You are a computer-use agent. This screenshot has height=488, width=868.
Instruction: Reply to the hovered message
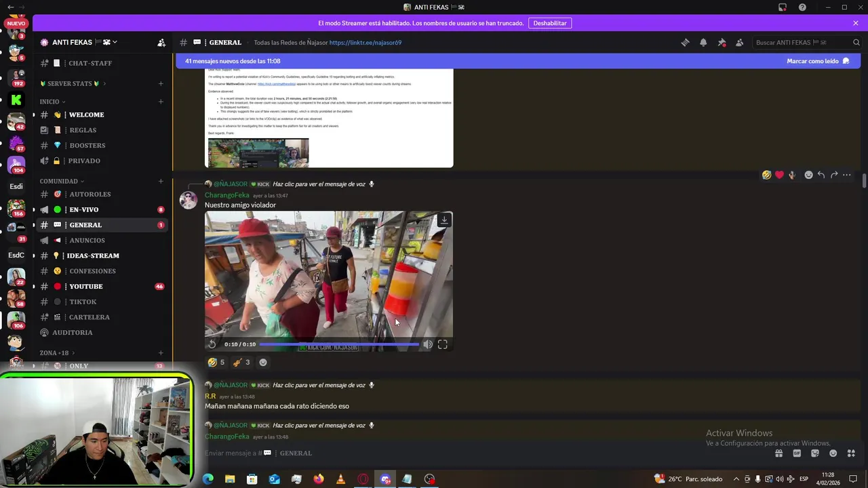pyautogui.click(x=821, y=175)
